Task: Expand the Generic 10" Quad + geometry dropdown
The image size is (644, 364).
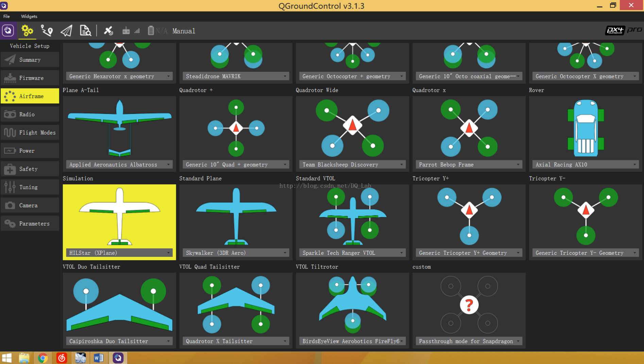Action: tap(236, 165)
